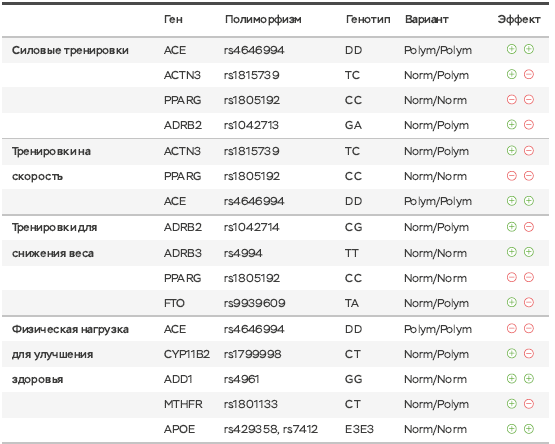Image resolution: width=555 pixels, height=444 pixels.
Task: Select polymorphism rs429358, rs7412 text
Action: (x=271, y=429)
